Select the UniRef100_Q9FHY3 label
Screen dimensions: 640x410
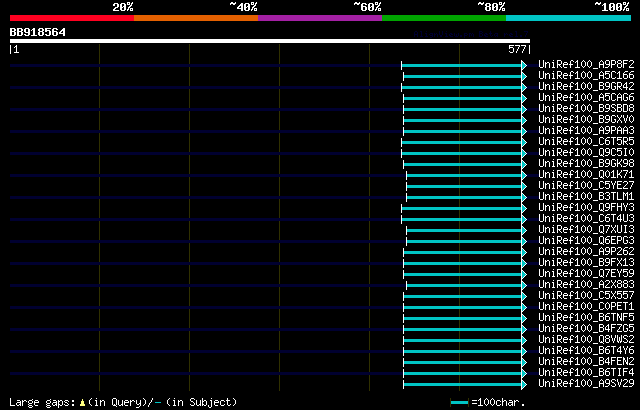586,208
